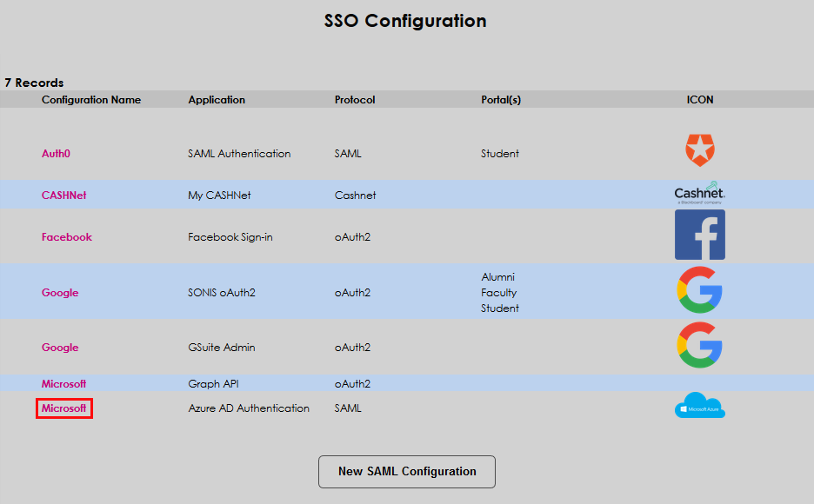Open Google link for GSuite Admin

pos(60,348)
